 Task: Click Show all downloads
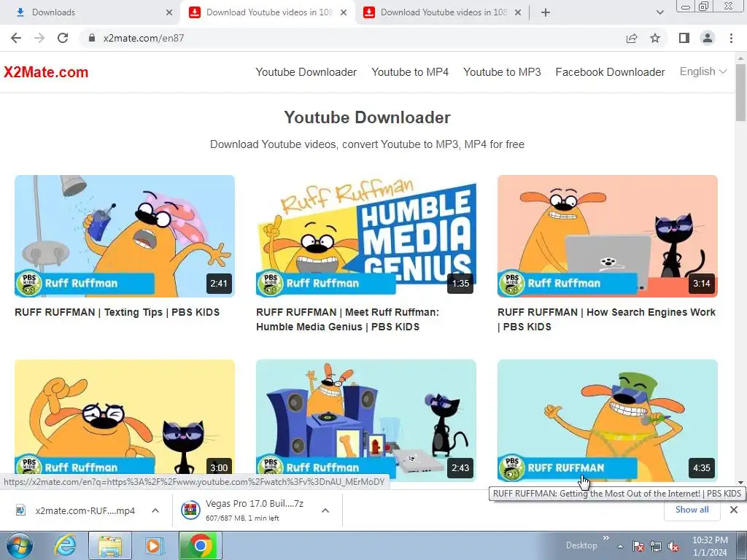tap(692, 510)
